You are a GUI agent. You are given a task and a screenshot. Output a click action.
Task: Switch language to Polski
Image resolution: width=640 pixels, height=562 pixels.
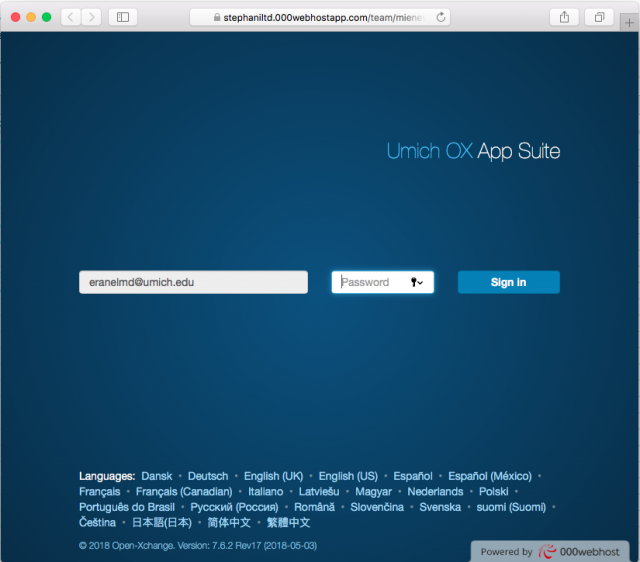pos(493,492)
